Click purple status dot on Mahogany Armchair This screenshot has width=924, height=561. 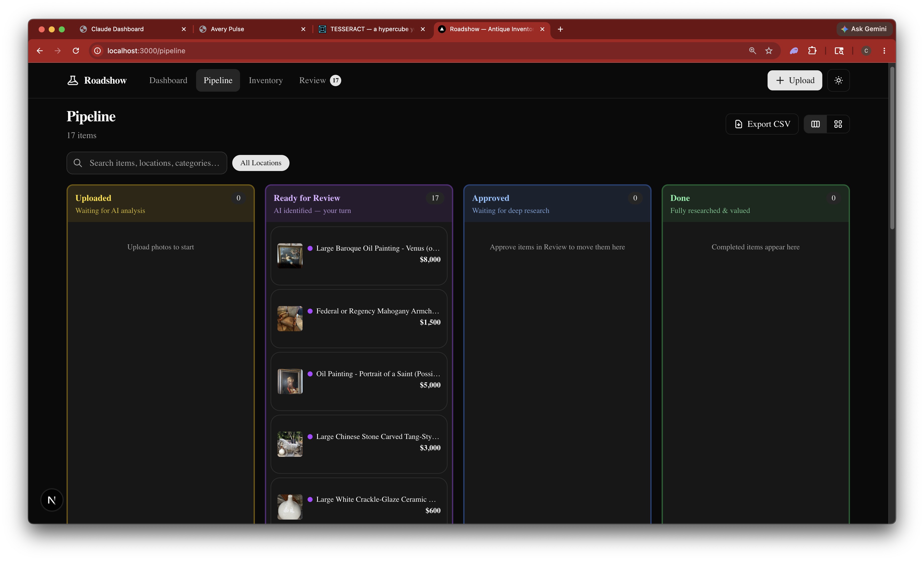310,311
